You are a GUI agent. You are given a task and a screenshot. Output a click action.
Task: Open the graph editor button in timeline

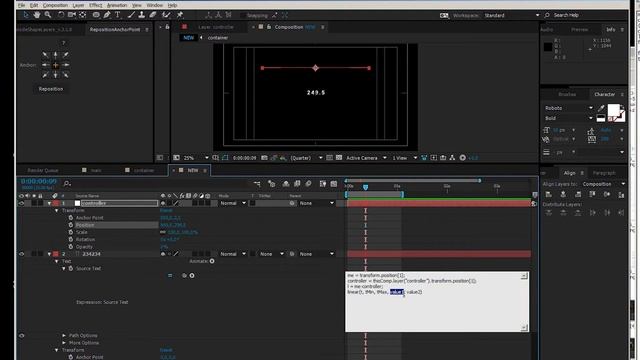(334, 184)
